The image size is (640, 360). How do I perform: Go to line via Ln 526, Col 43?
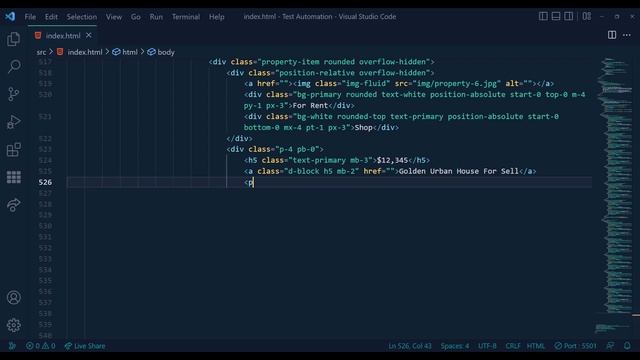[x=410, y=346]
